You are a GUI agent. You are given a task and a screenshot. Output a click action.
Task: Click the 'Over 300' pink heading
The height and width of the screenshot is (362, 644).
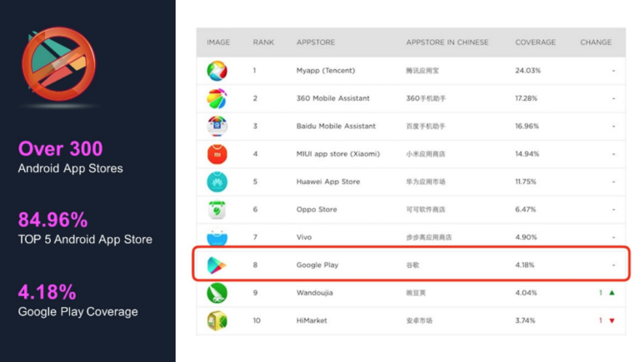tap(60, 149)
